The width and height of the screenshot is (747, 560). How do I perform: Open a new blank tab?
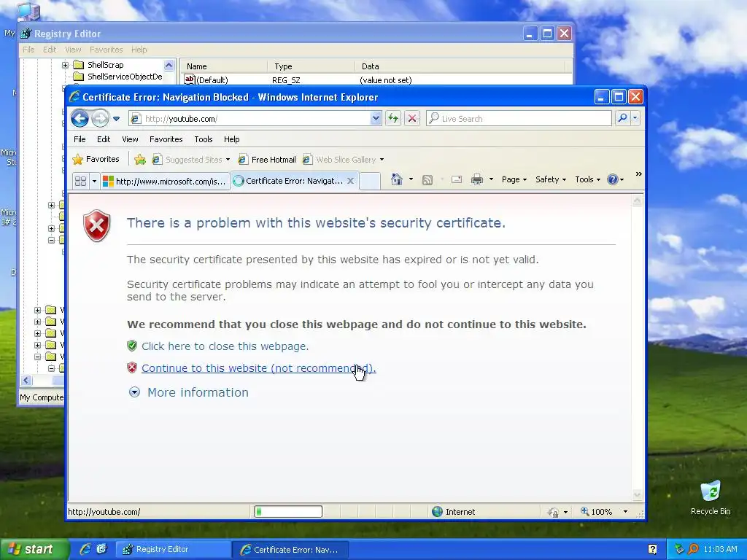click(370, 182)
